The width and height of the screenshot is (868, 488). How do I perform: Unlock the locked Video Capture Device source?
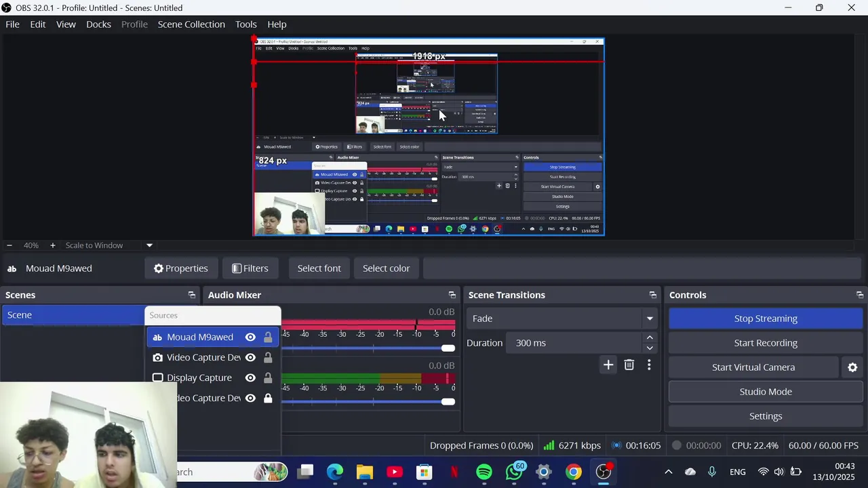click(268, 399)
